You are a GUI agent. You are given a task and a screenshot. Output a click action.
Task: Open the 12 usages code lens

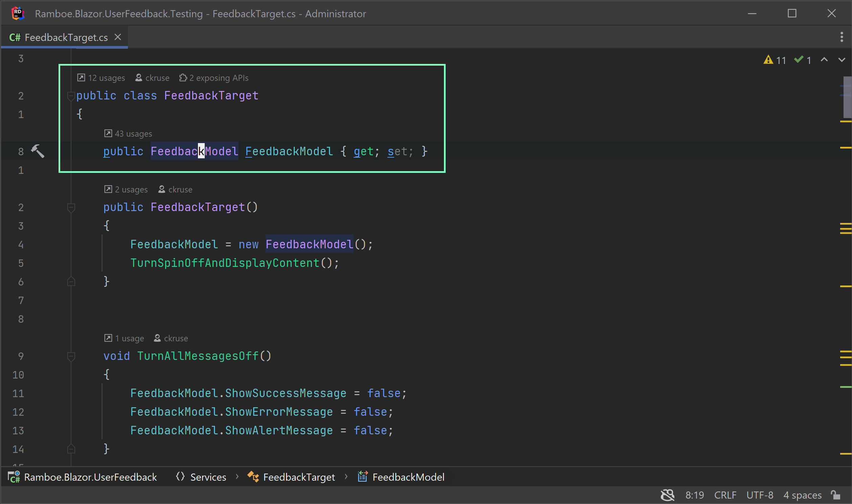point(101,78)
